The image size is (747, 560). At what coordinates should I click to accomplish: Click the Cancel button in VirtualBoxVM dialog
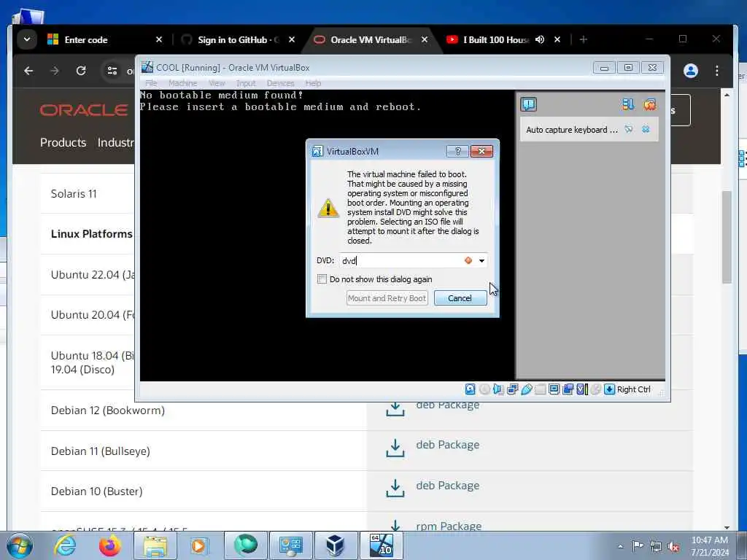(460, 298)
